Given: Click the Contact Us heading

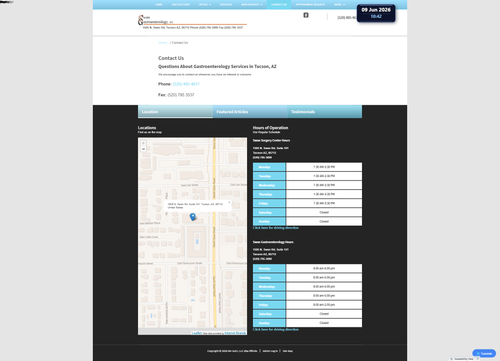Looking at the screenshot, I should click(x=171, y=58).
